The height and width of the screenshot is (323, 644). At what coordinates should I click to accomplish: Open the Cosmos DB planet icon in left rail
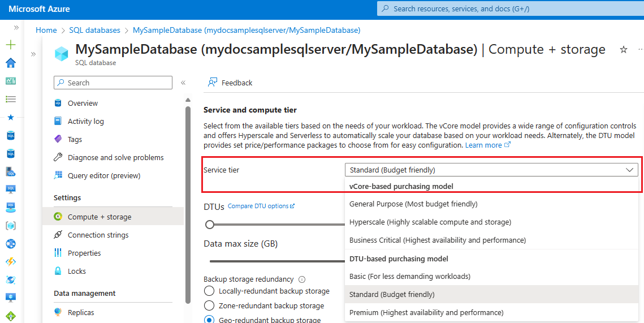click(x=11, y=280)
